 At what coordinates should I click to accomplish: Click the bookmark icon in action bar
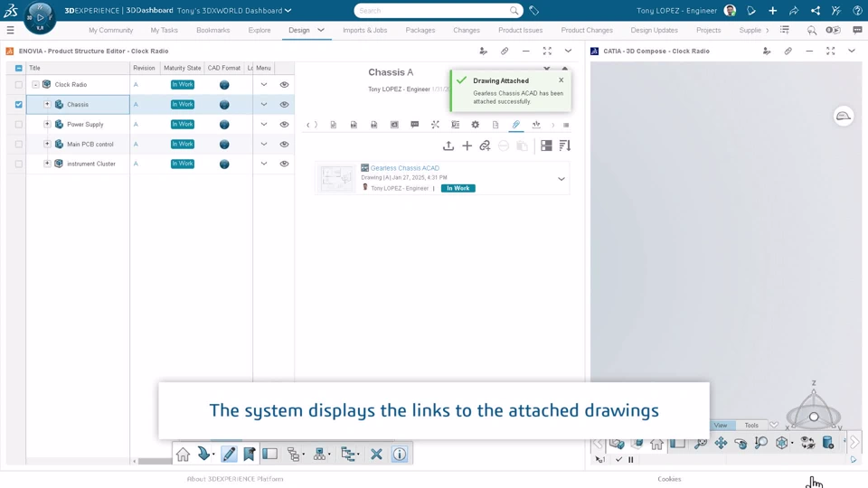point(250,455)
